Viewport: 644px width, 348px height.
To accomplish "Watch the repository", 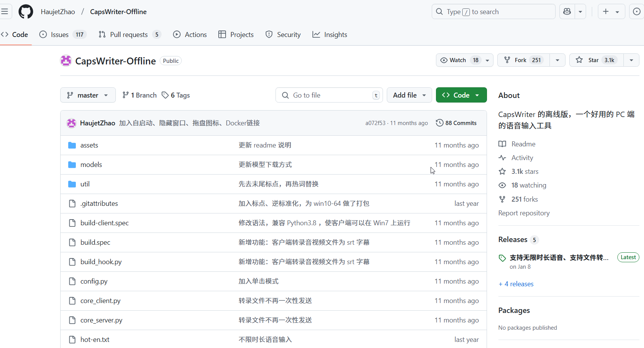I will point(458,60).
